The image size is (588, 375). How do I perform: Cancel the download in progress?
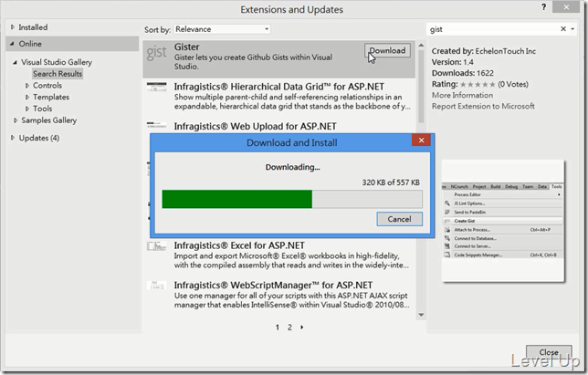click(399, 219)
